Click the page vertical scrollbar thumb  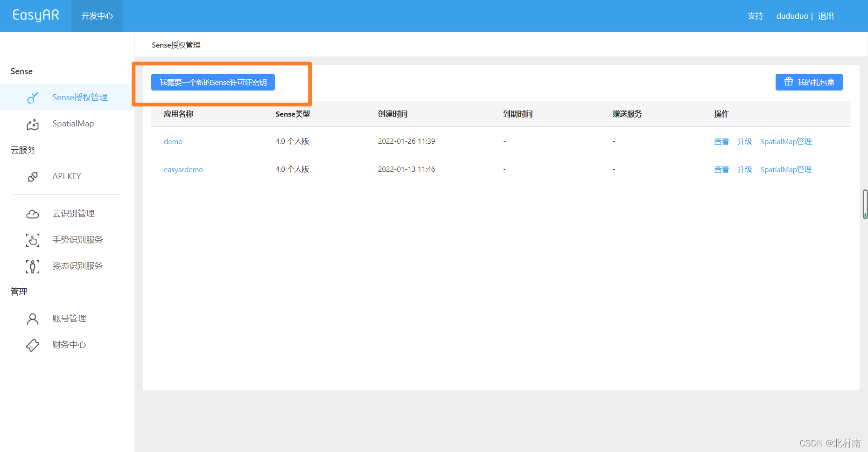pos(865,204)
